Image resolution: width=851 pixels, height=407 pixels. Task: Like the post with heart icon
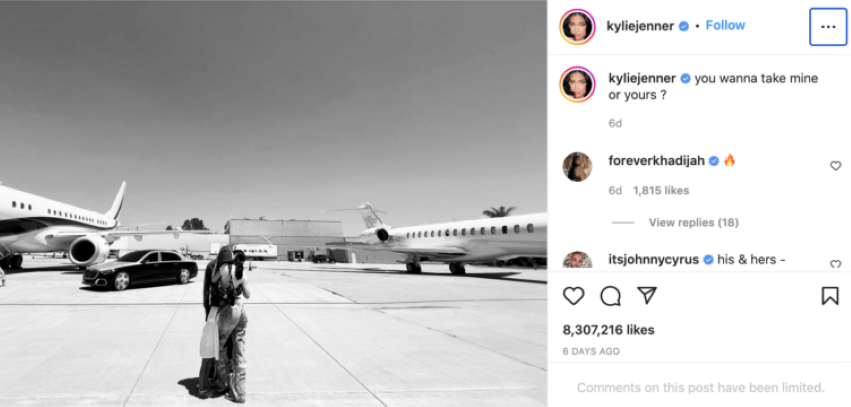pos(573,296)
